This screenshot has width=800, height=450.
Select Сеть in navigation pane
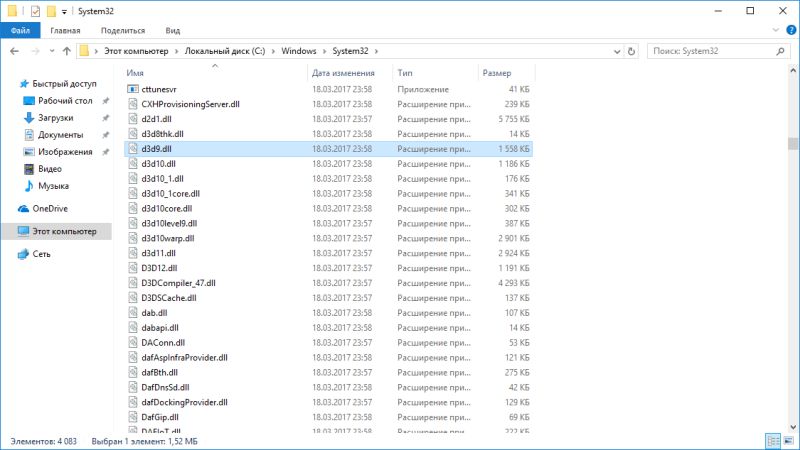[x=41, y=254]
